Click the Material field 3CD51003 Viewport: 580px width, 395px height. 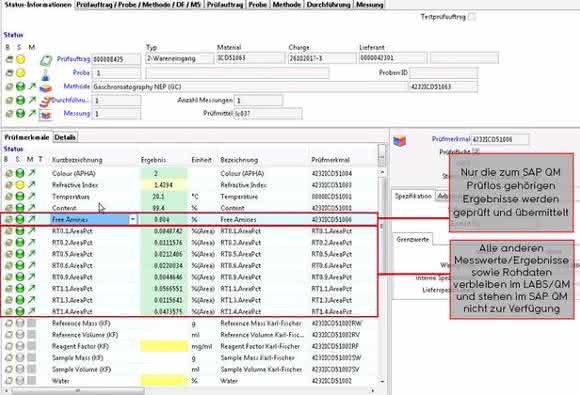click(x=250, y=58)
